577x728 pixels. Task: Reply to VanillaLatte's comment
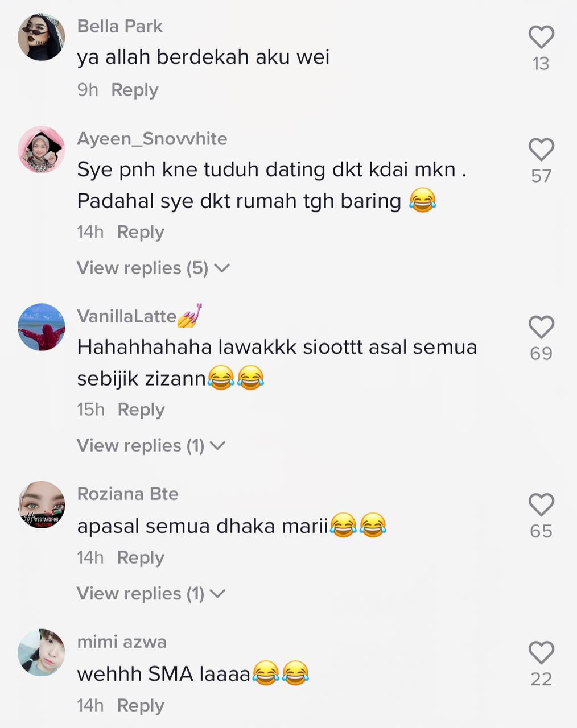(141, 409)
